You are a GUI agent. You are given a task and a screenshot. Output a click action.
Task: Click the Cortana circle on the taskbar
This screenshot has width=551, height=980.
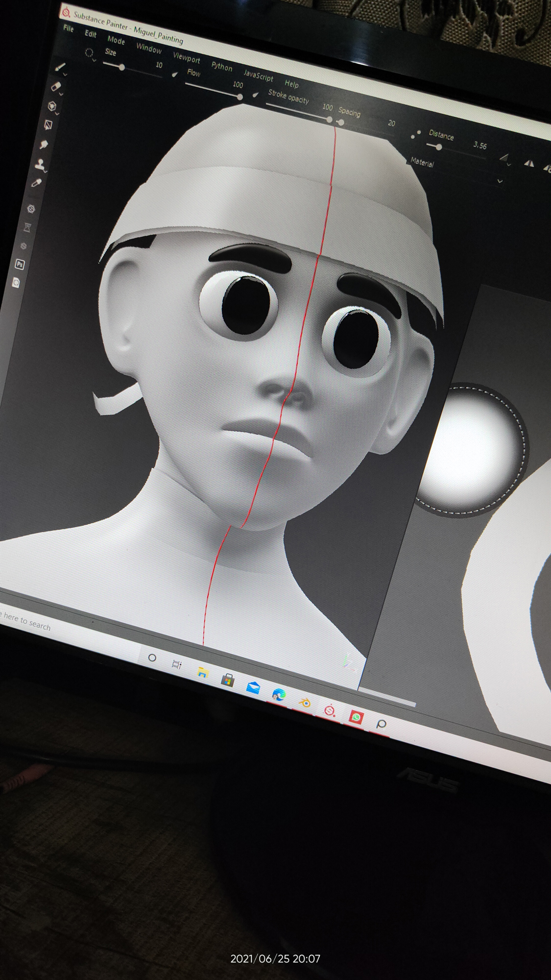[152, 658]
